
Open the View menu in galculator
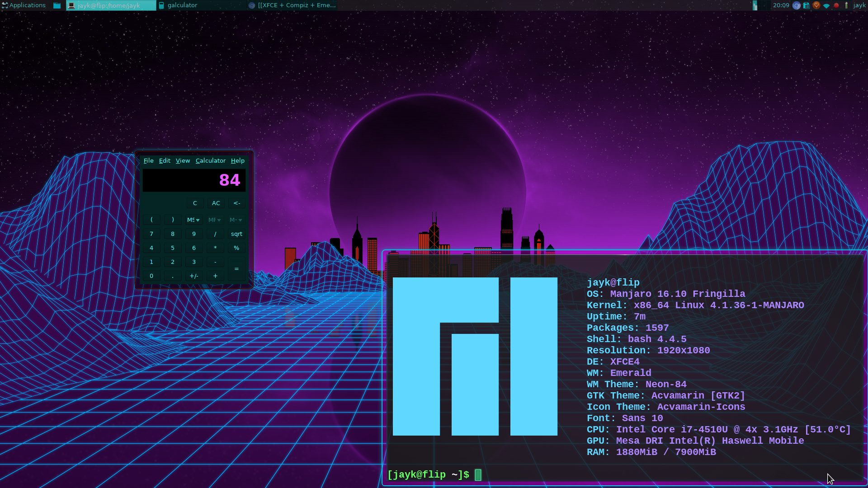183,160
